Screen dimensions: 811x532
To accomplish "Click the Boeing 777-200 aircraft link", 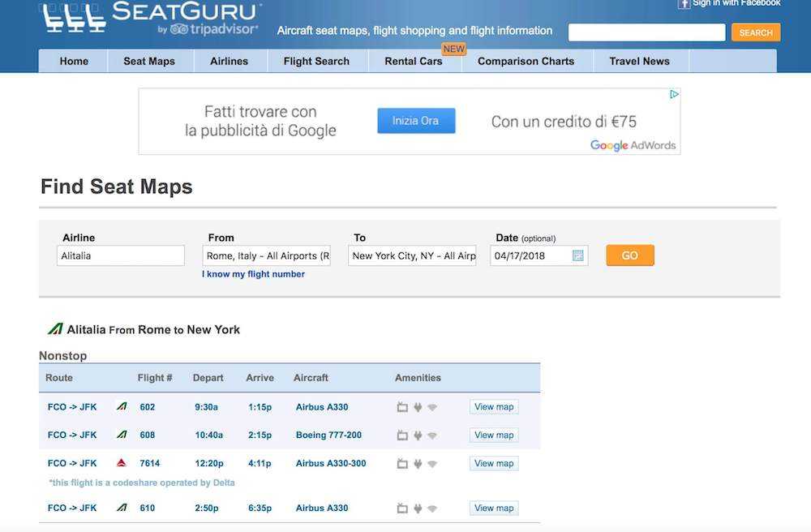I will pyautogui.click(x=328, y=435).
